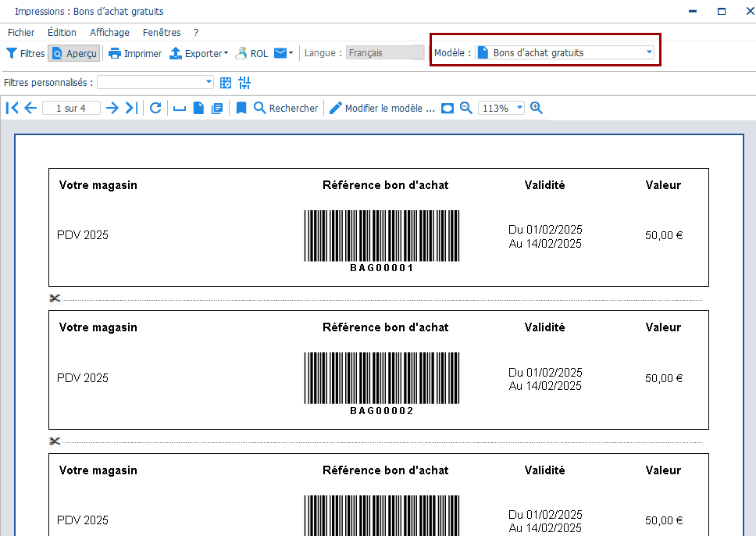Click 50,00 € in the BAG00002 voucher
Viewport: 756px width, 536px height.
[x=664, y=378]
